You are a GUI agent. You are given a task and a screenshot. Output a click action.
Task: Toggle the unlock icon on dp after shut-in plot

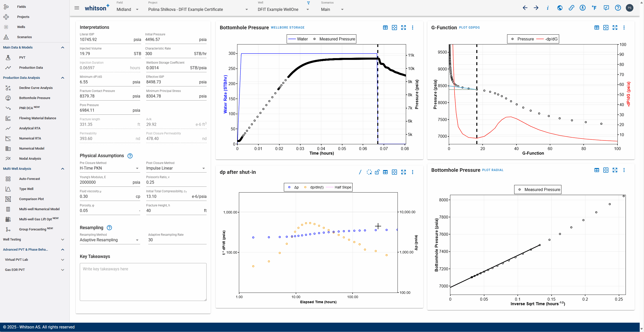point(377,172)
